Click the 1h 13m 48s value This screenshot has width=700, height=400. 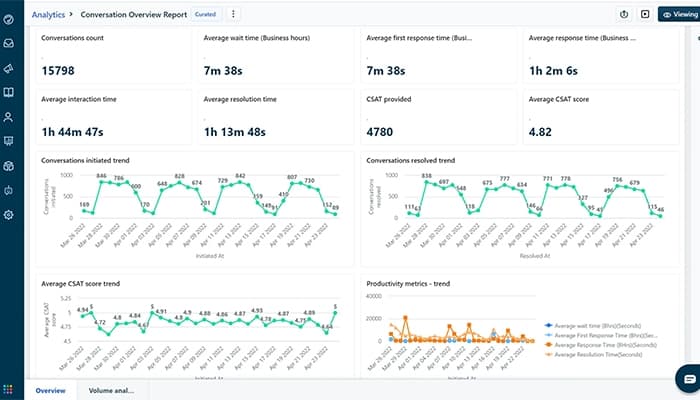[235, 132]
